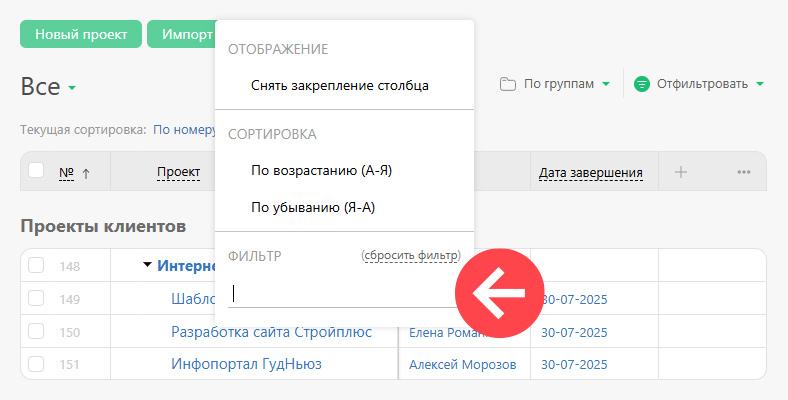The image size is (788, 400).
Task: Click the folder icon beside По группам
Action: (508, 84)
